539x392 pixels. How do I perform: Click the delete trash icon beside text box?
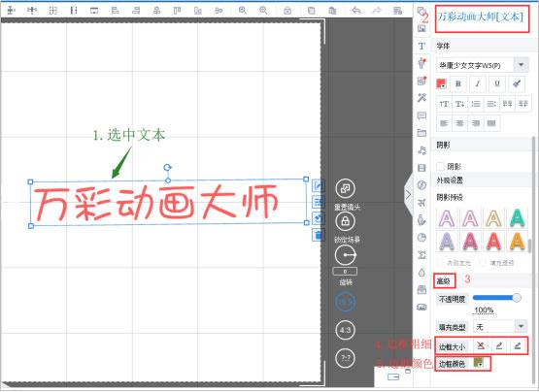click(x=318, y=236)
